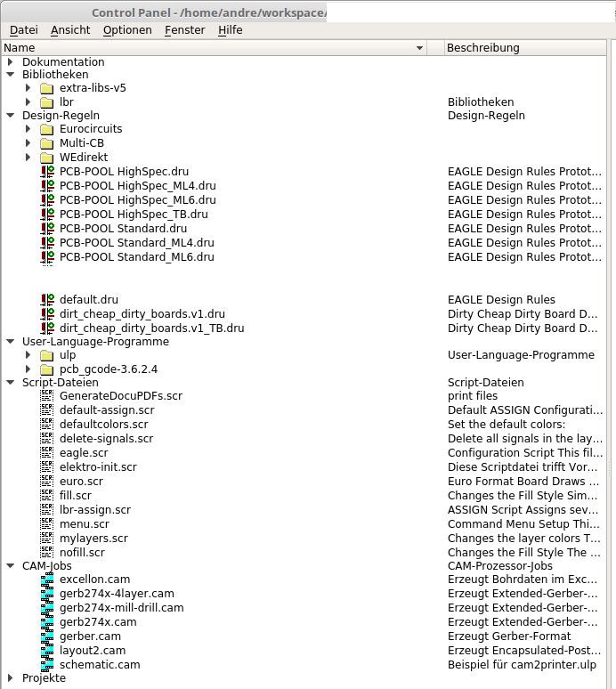616x689 pixels.
Task: Select layout2.cam file name
Action: (93, 651)
